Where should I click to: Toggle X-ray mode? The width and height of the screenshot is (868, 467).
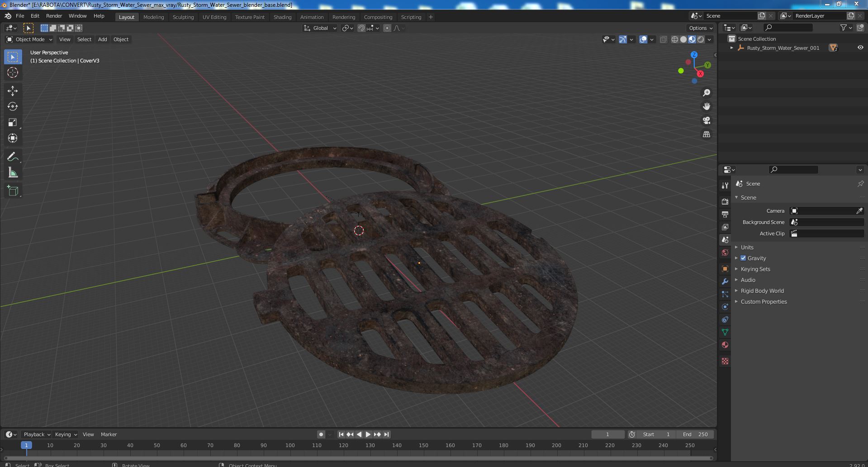click(x=663, y=39)
